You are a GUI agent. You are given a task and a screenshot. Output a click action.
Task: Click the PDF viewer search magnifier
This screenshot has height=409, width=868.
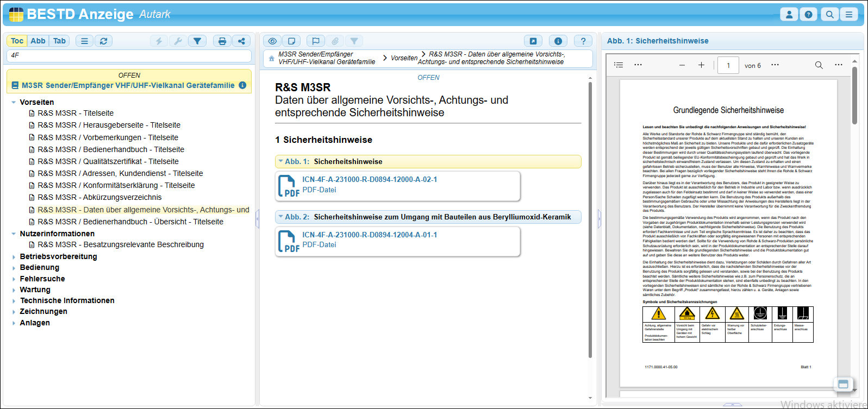[819, 65]
